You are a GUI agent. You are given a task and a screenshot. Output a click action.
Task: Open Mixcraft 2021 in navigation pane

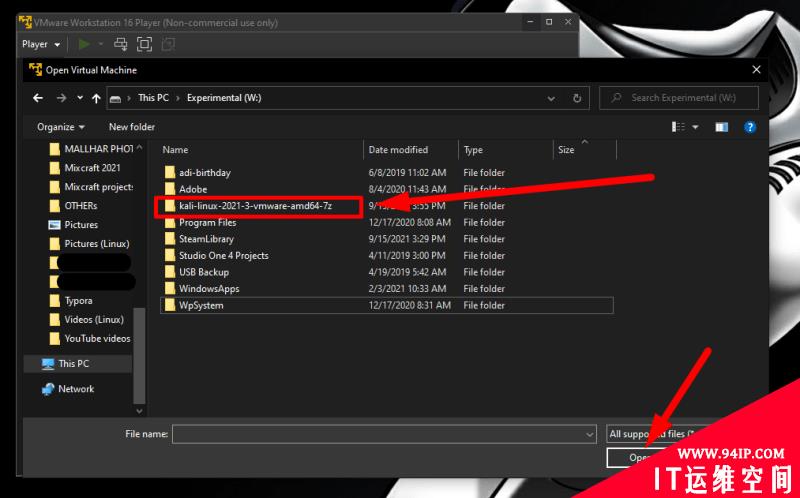click(92, 167)
